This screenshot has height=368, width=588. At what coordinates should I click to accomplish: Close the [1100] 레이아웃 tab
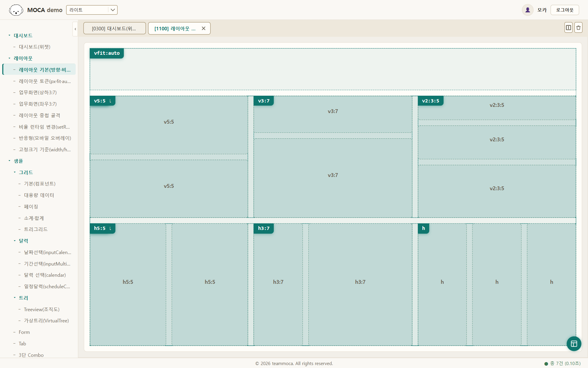pos(203,29)
